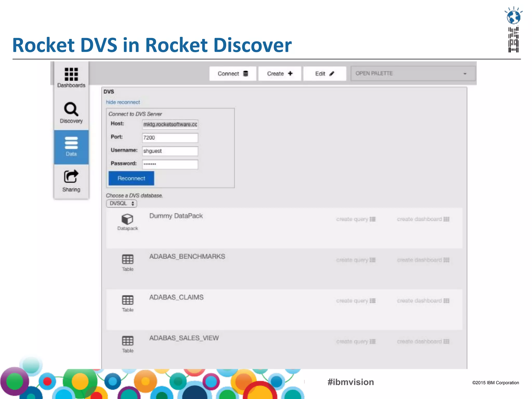Select the ADABAS_BENCHMARKS entry name
Viewport: 532px width, 399px height.
[187, 256]
